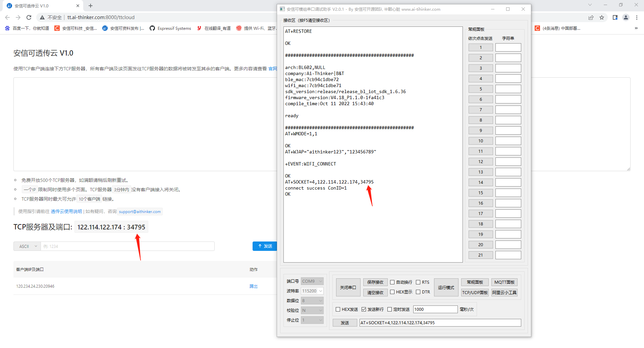Minimize the serial tool window
Screen dimensions: 644x348
493,9
